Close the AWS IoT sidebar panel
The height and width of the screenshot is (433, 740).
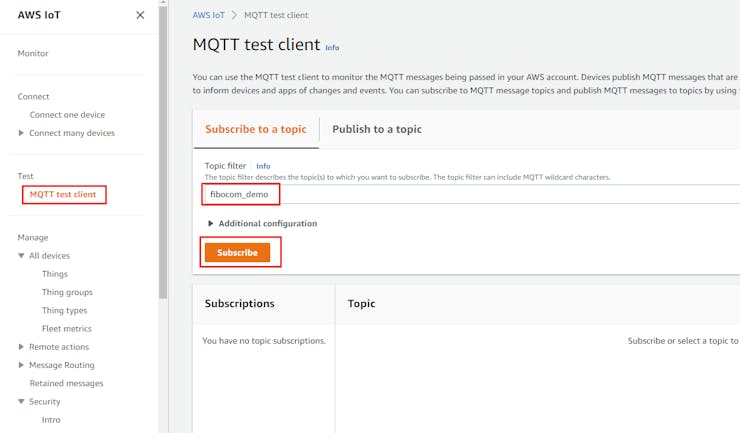pyautogui.click(x=140, y=15)
